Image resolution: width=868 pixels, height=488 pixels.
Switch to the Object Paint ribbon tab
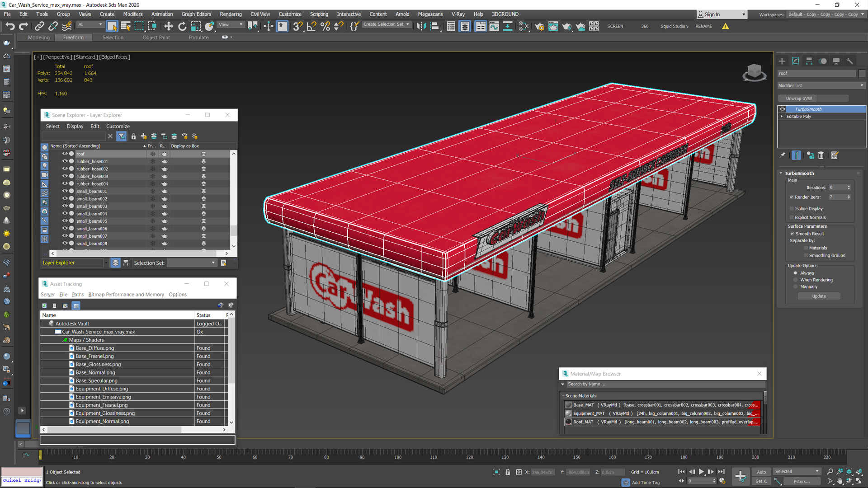[x=156, y=38]
